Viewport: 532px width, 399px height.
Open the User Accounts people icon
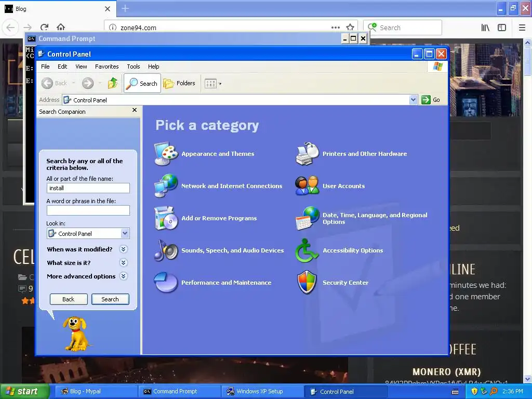tap(308, 186)
